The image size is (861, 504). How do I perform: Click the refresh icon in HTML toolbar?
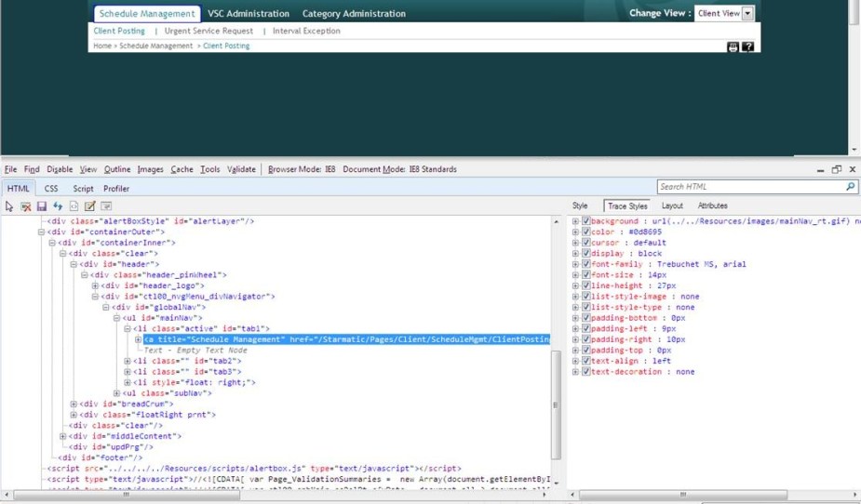point(58,206)
